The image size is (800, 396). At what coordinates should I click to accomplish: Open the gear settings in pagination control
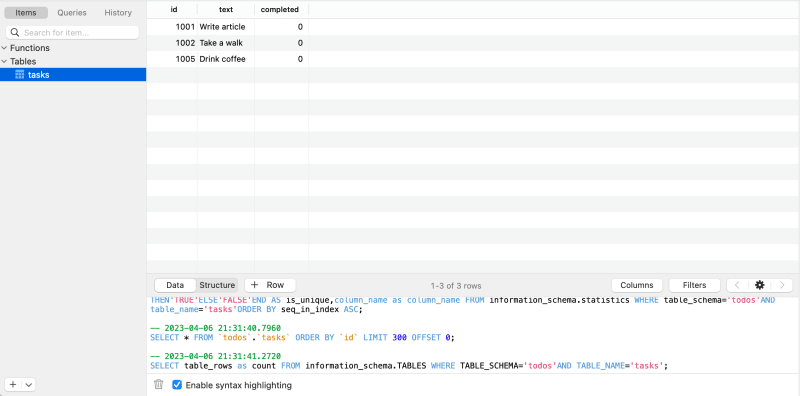pos(760,285)
